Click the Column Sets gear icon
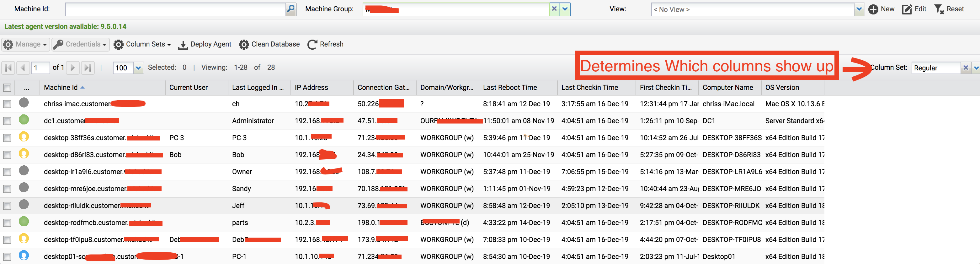Screen dimensions: 980x264 tap(118, 45)
